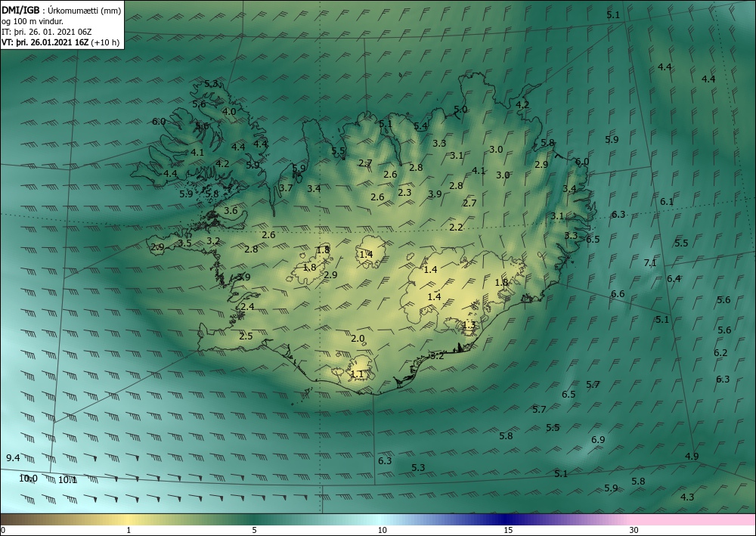Image resolution: width=756 pixels, height=536 pixels.
Task: Click the 6.6 value on the map
Action: (618, 294)
